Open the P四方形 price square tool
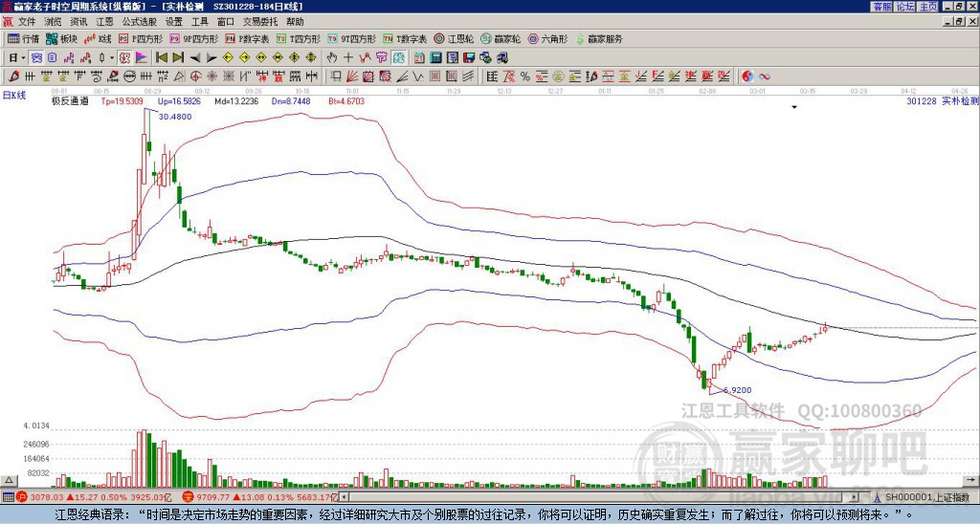This screenshot has height=524, width=980. pyautogui.click(x=141, y=38)
